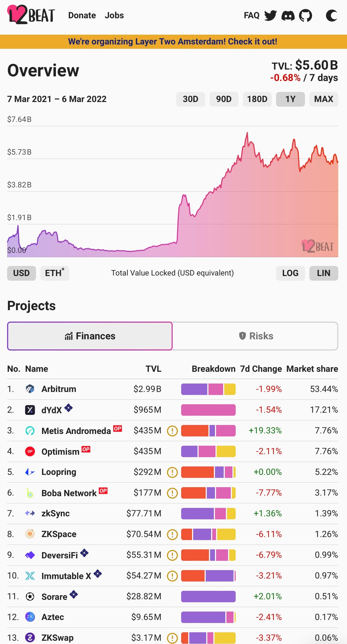The width and height of the screenshot is (347, 644).
Task: Click the Breakdown column header
Action: click(213, 369)
